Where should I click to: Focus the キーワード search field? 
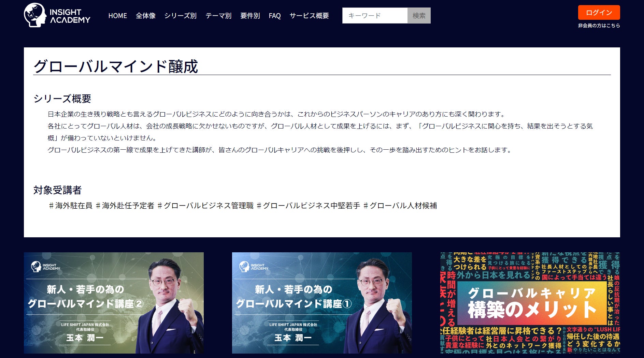(x=375, y=16)
